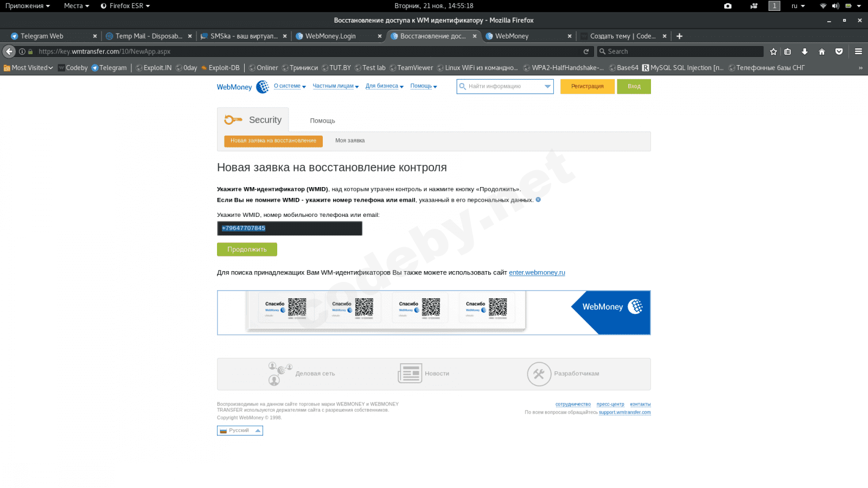Click the WebMoney globe logo on the page
This screenshot has height=488, width=868.
pos(263,87)
